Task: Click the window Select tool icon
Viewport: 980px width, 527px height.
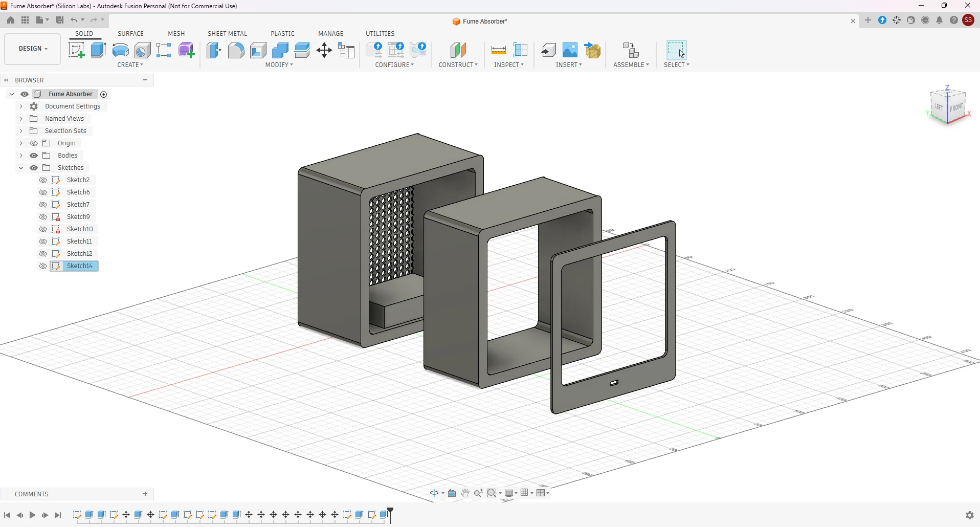Action: tap(677, 50)
